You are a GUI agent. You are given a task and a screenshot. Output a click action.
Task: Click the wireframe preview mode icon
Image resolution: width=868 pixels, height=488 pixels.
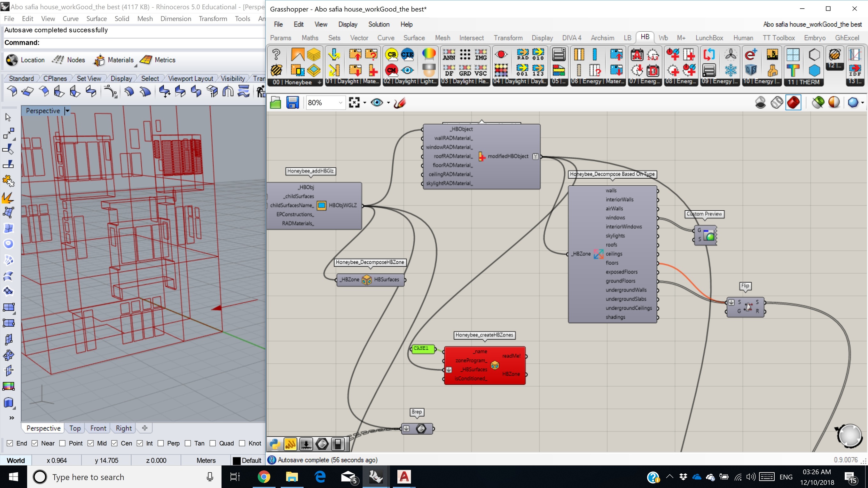pyautogui.click(x=777, y=103)
